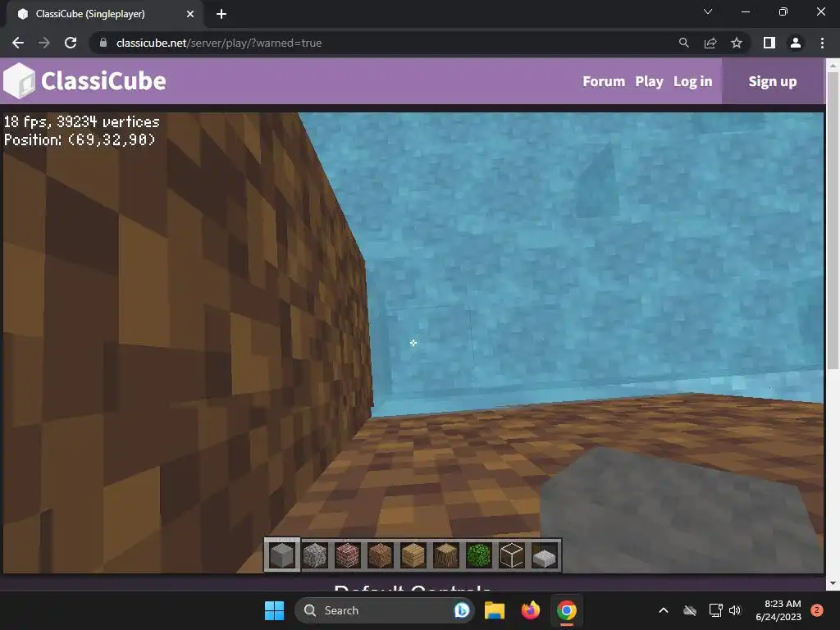Open the Windows Start menu

pyautogui.click(x=274, y=610)
